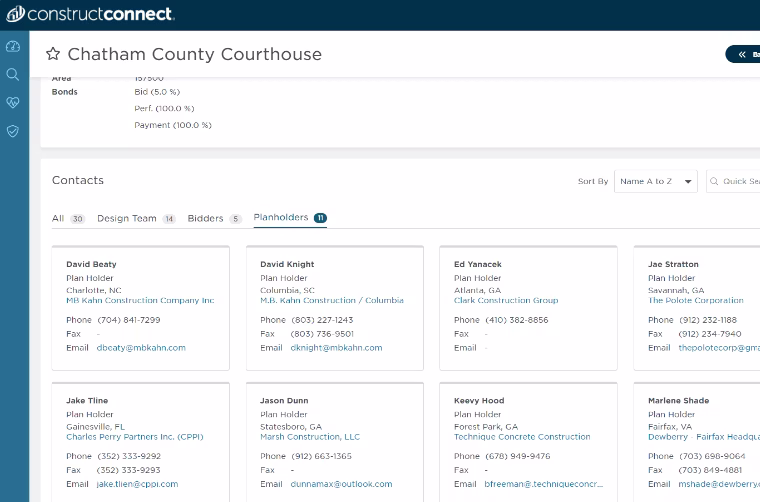Open the dashboard gauge sidebar icon
The width and height of the screenshot is (760, 502).
13,47
